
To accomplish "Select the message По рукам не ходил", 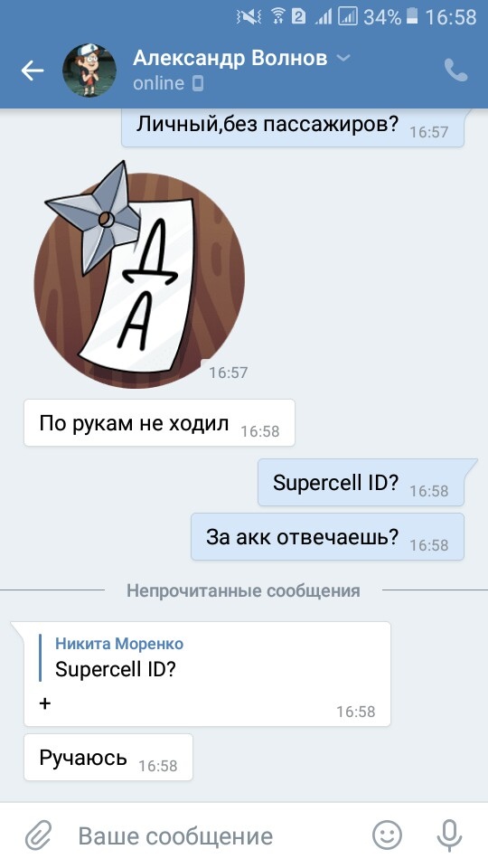I will [159, 423].
